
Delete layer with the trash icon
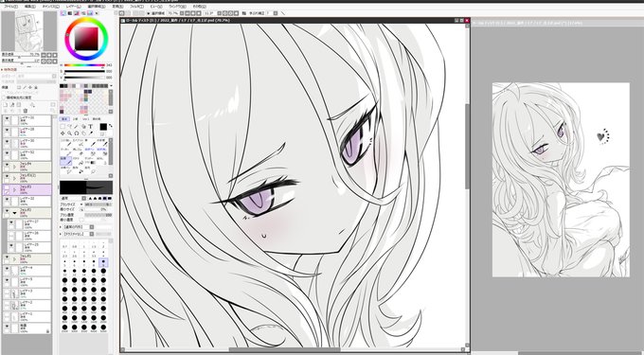tap(25, 111)
